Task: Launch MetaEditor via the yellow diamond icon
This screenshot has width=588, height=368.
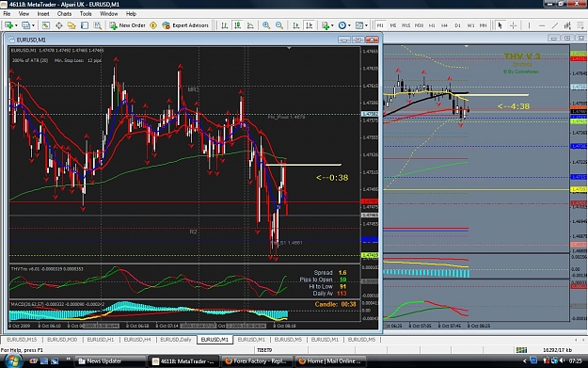Action: (x=153, y=25)
